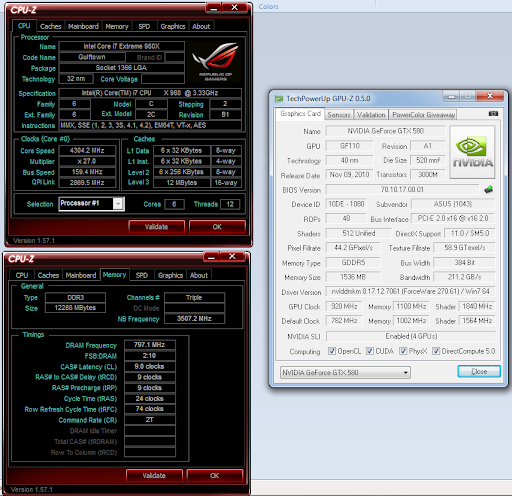
Task: Click the 74 clocks tRFC value
Action: 150,409
